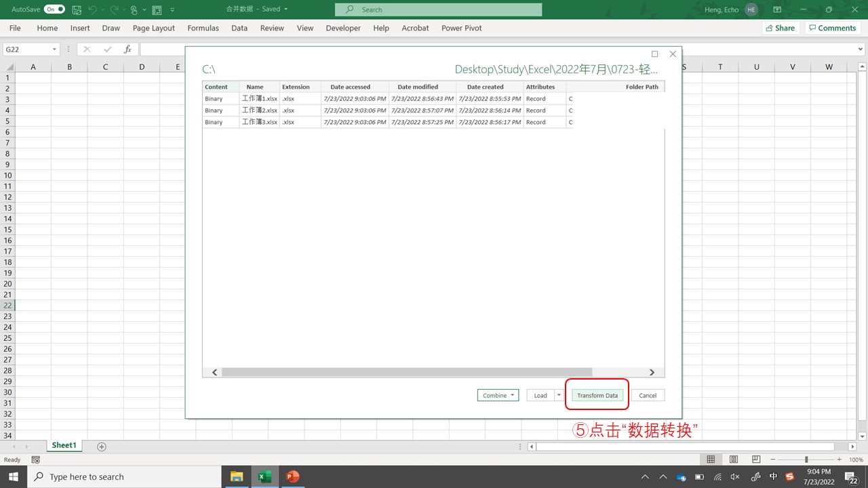Open the Comments pane button

click(831, 28)
